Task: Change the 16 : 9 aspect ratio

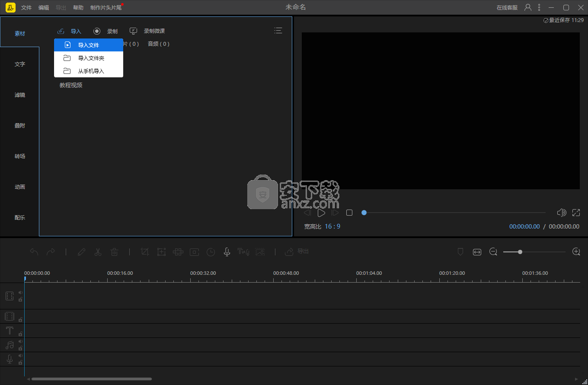Action: (332, 226)
